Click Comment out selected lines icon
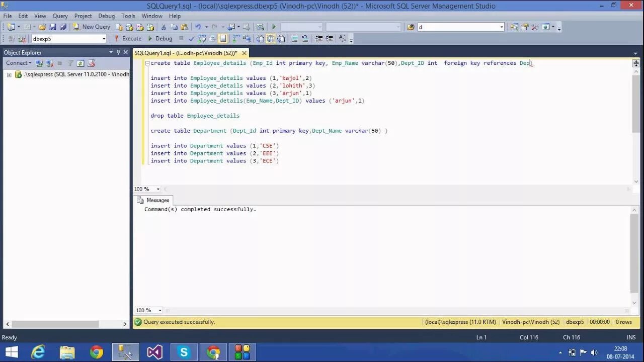Screen dimensions: 644x362 (x=294, y=38)
